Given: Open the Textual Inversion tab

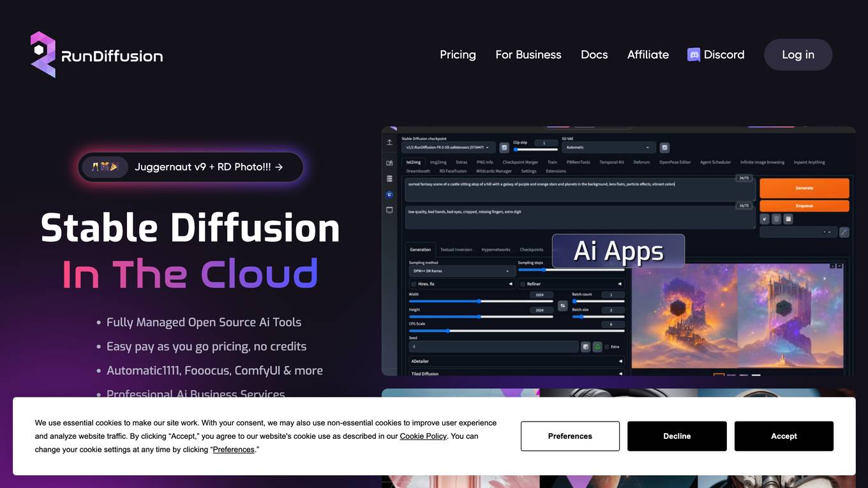Looking at the screenshot, I should click(456, 250).
